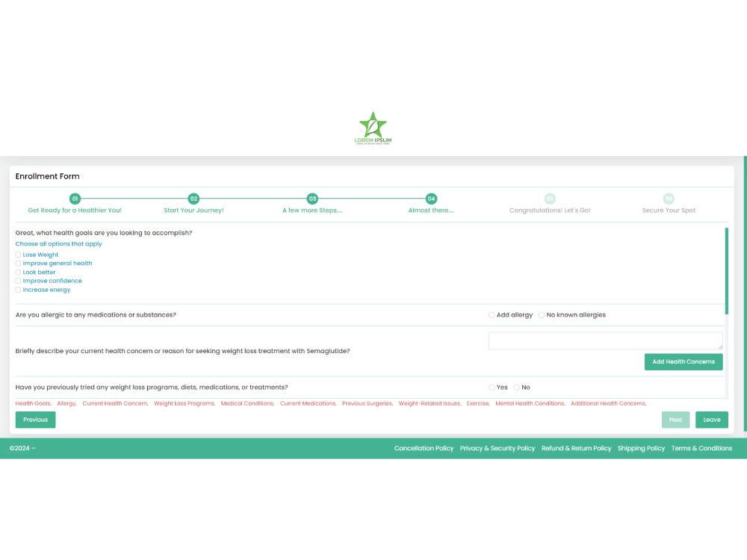Viewport: 747px width, 560px height.
Task: Go back with the Previous button
Action: click(x=35, y=420)
